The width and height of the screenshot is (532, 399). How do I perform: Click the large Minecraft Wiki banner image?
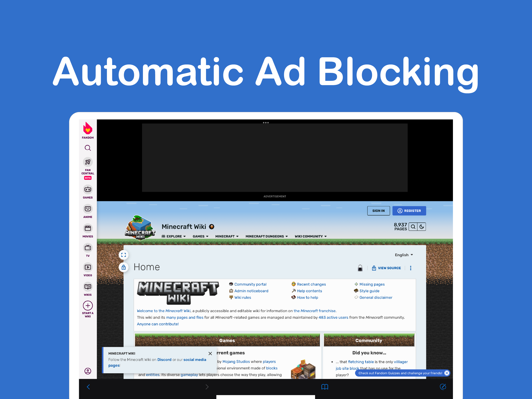pos(178,293)
